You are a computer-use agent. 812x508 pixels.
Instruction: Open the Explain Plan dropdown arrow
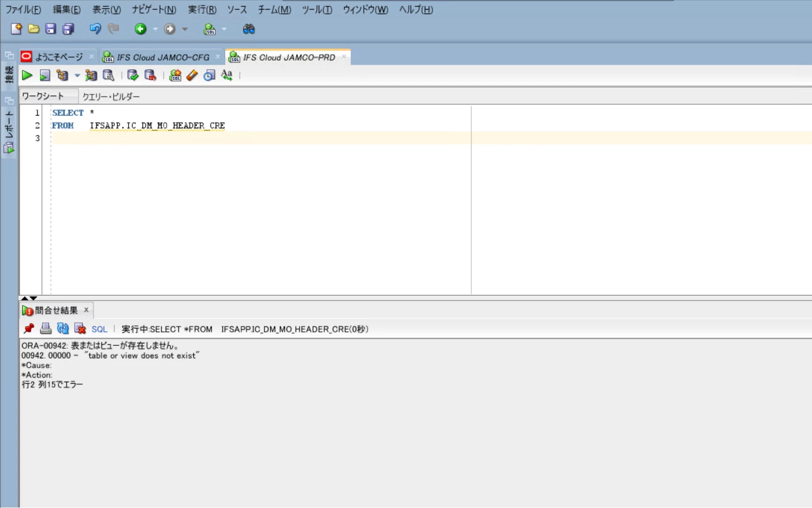coord(77,76)
